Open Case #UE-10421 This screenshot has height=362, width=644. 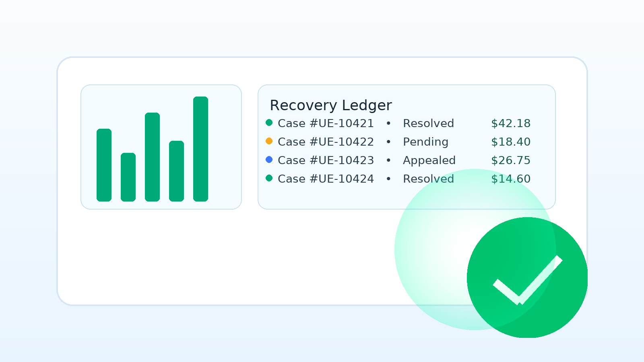coord(326,123)
